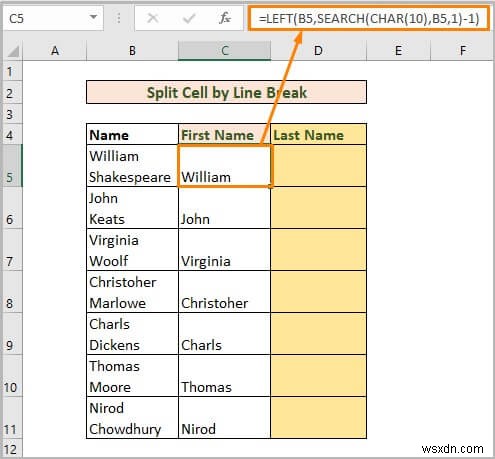This screenshot has height=459, width=495.
Task: Click first name cell containing 'Christoher'
Action: (x=224, y=292)
